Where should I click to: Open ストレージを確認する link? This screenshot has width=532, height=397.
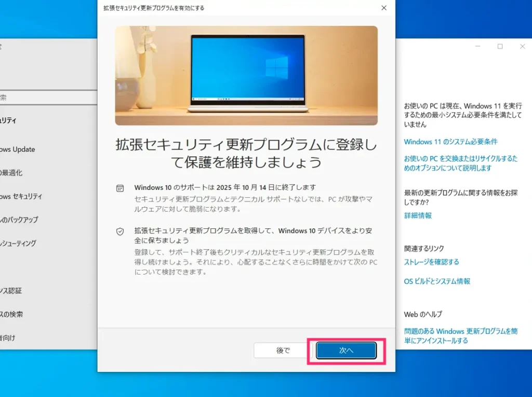431,262
